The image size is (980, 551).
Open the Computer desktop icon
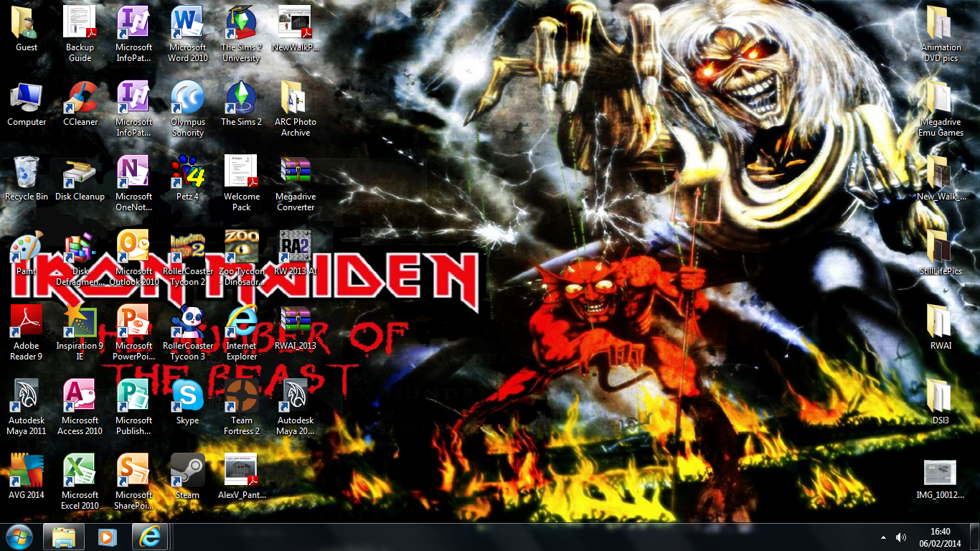click(27, 105)
